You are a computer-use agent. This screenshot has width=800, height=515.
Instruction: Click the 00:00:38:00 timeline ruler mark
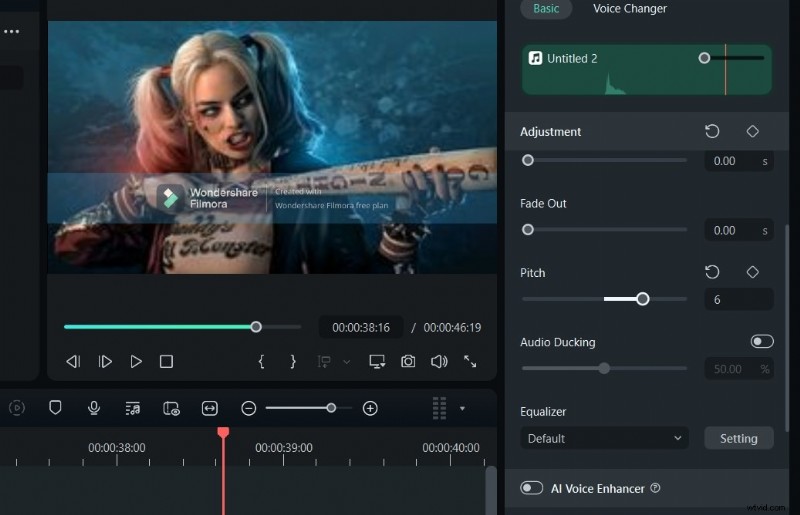[116, 448]
